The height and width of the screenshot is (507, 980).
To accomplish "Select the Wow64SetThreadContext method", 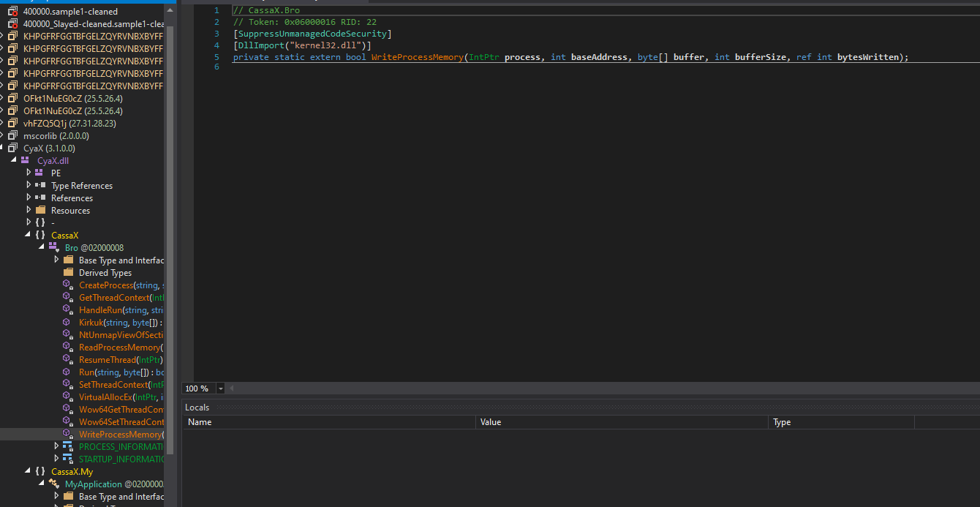I will [121, 422].
